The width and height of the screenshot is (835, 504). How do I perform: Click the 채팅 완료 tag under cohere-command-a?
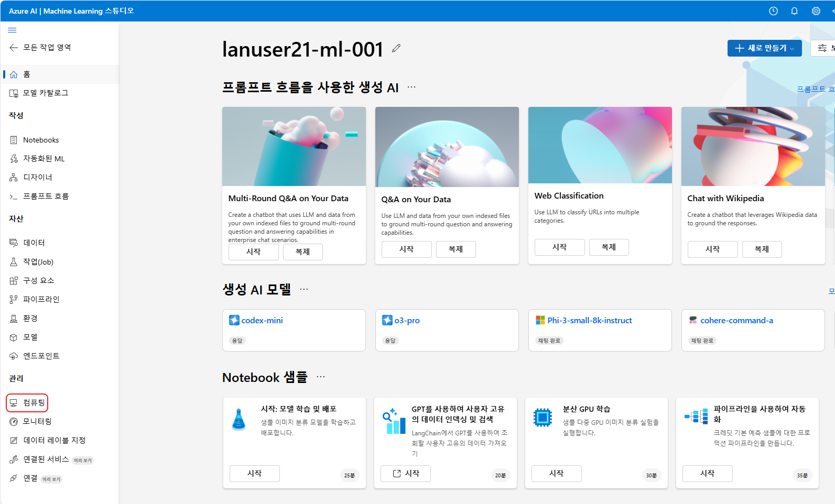702,341
